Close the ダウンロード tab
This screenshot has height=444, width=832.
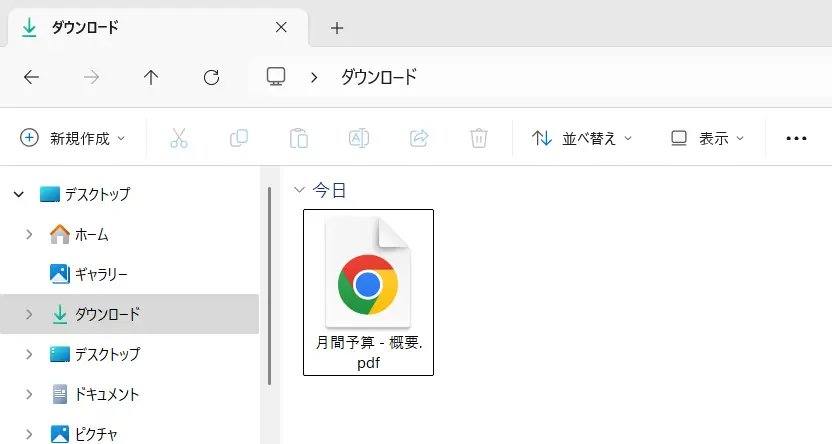[281, 28]
